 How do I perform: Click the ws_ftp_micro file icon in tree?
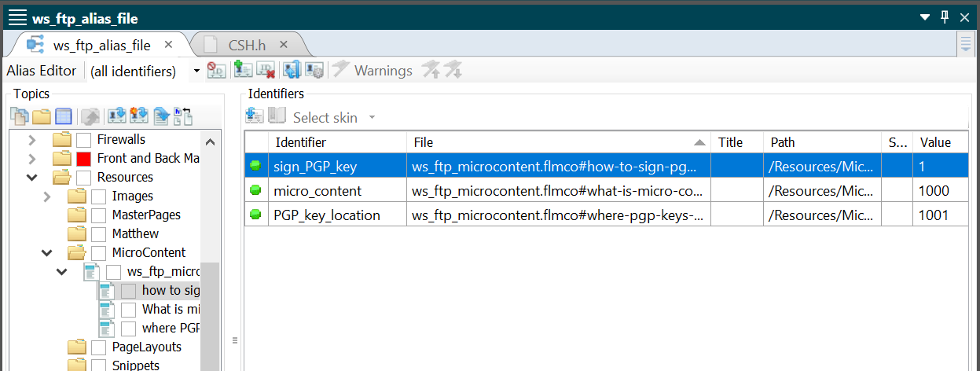pyautogui.click(x=91, y=272)
